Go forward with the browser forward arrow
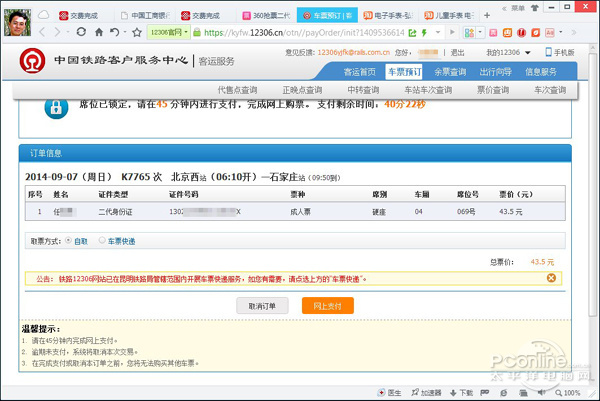Viewport: 600px width, 401px height. 57,32
